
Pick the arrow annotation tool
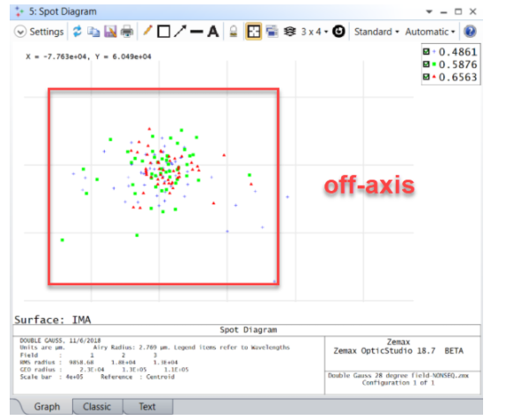[180, 32]
